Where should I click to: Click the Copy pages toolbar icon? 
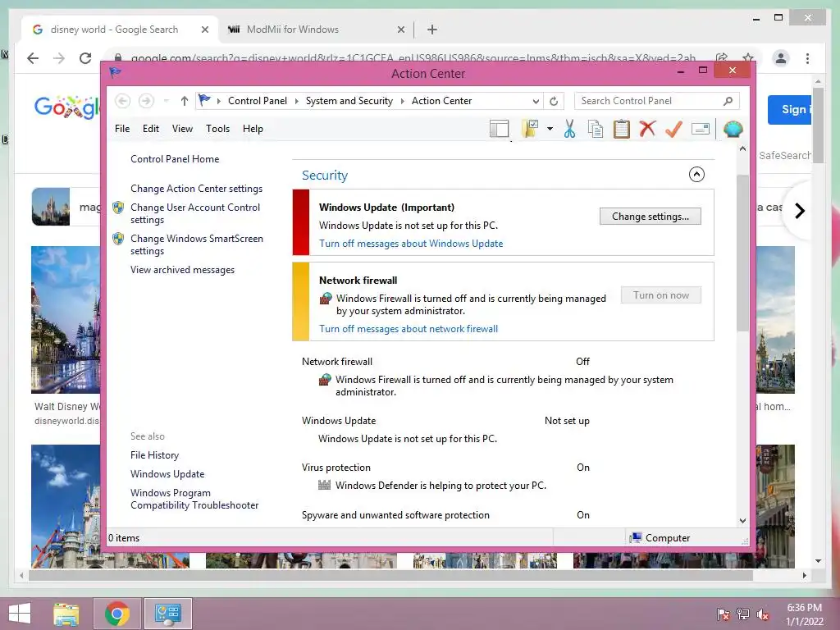tap(596, 129)
